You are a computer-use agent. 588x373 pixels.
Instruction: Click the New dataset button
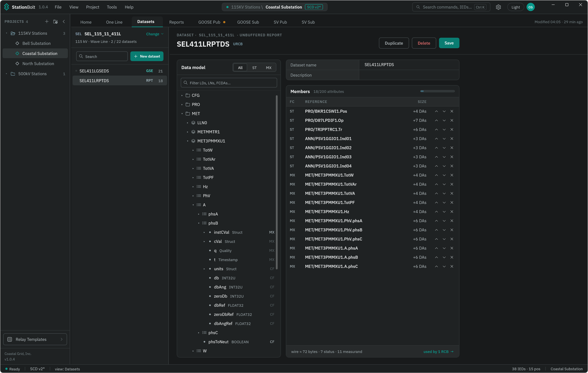coord(147,56)
